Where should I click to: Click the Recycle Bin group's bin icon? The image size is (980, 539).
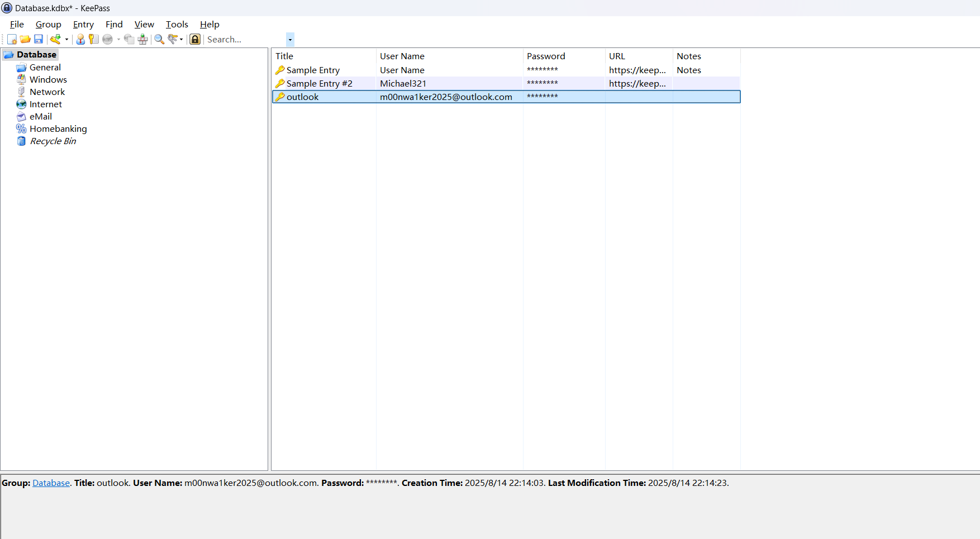21,141
